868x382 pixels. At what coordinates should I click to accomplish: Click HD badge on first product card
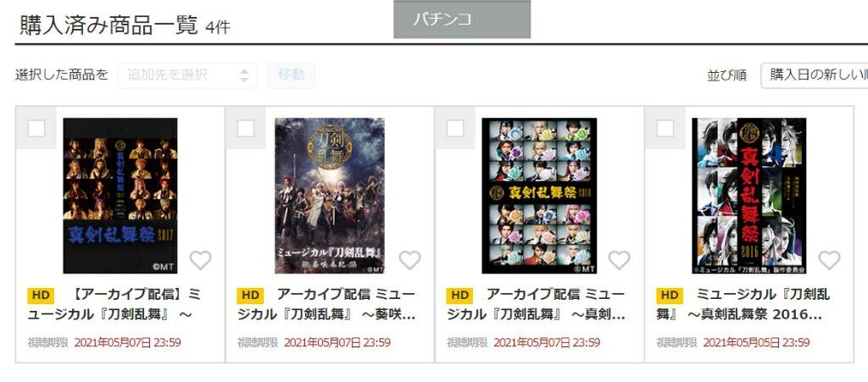pyautogui.click(x=41, y=296)
